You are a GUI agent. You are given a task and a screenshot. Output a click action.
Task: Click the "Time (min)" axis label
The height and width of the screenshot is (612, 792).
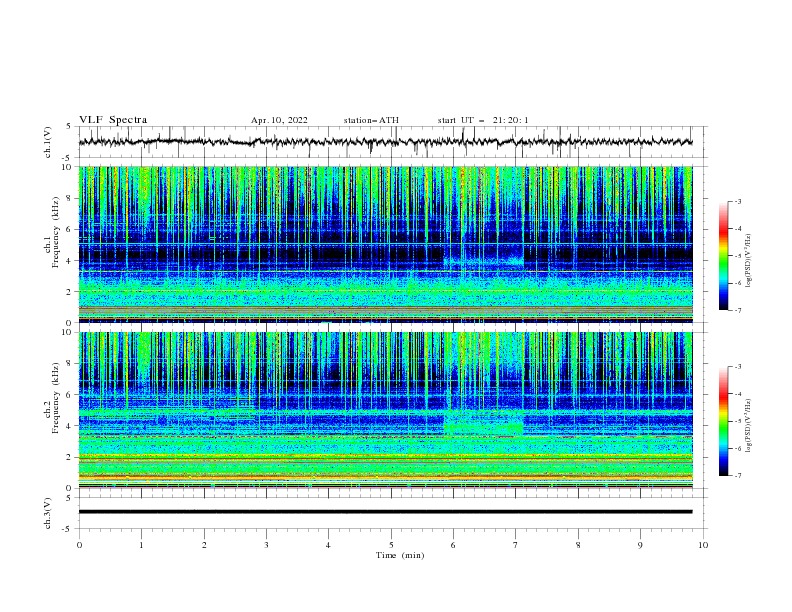point(400,555)
